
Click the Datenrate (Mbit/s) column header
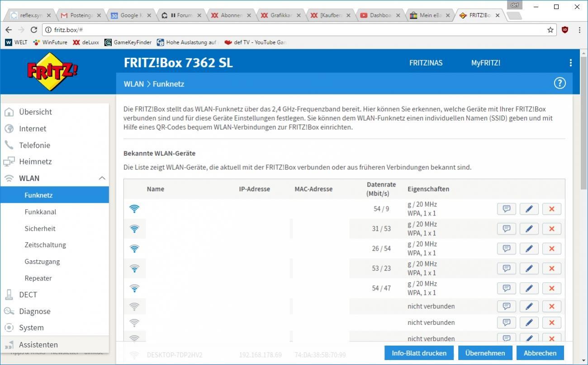click(381, 189)
